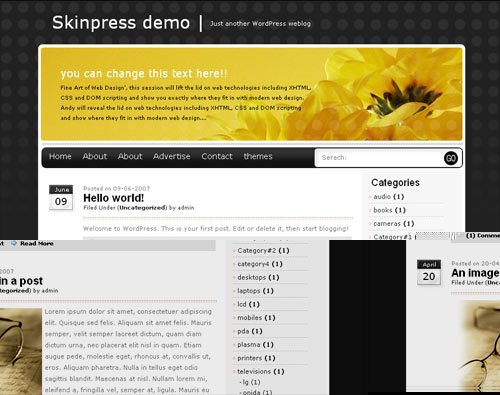The image size is (500, 395).
Task: Select the televisions category
Action: [254, 371]
